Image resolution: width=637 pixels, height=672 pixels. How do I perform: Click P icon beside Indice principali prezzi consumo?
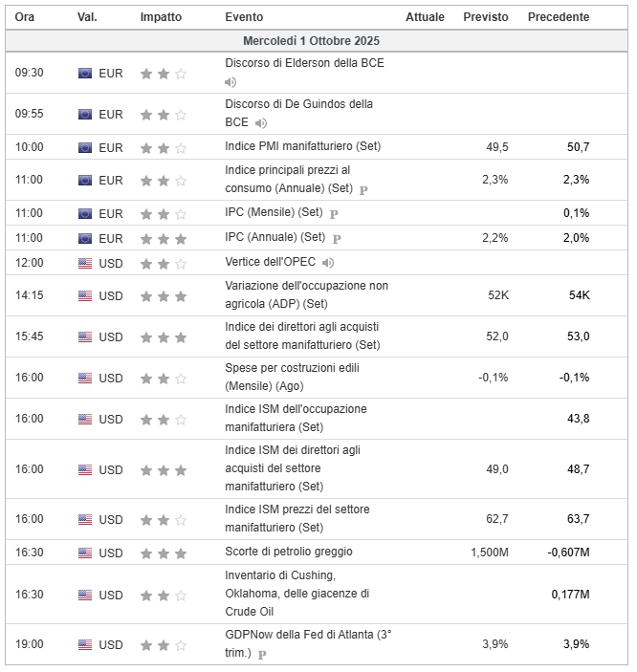pos(363,190)
